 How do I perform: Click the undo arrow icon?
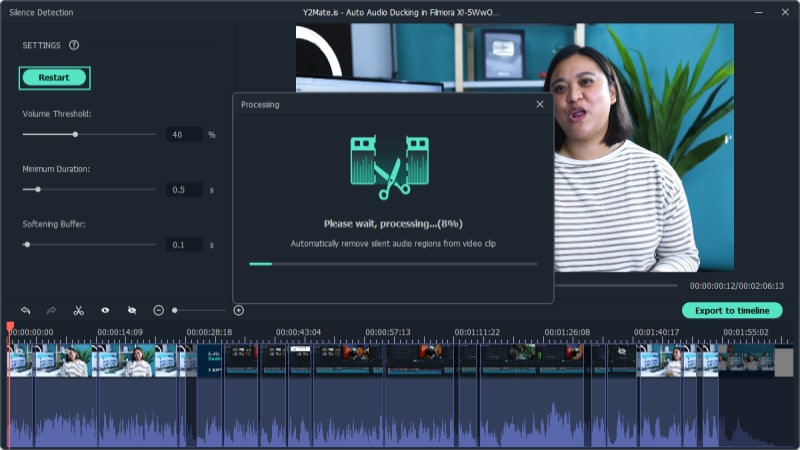tap(26, 310)
